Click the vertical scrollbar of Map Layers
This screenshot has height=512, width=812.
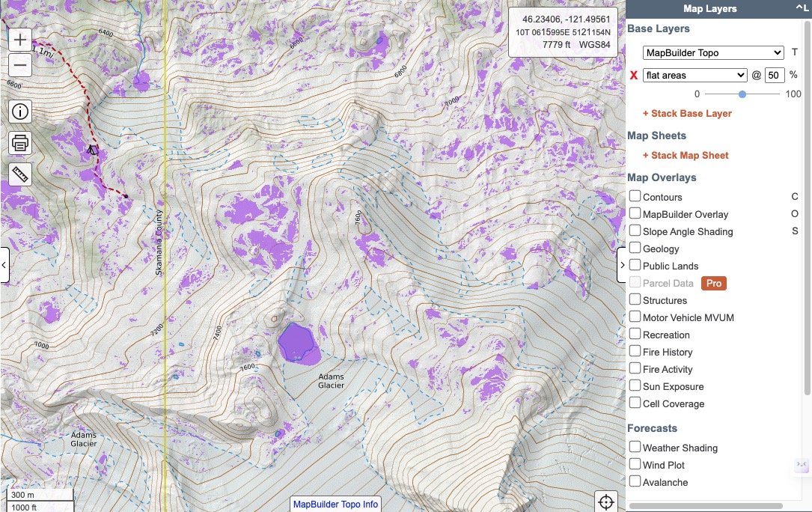(x=807, y=207)
